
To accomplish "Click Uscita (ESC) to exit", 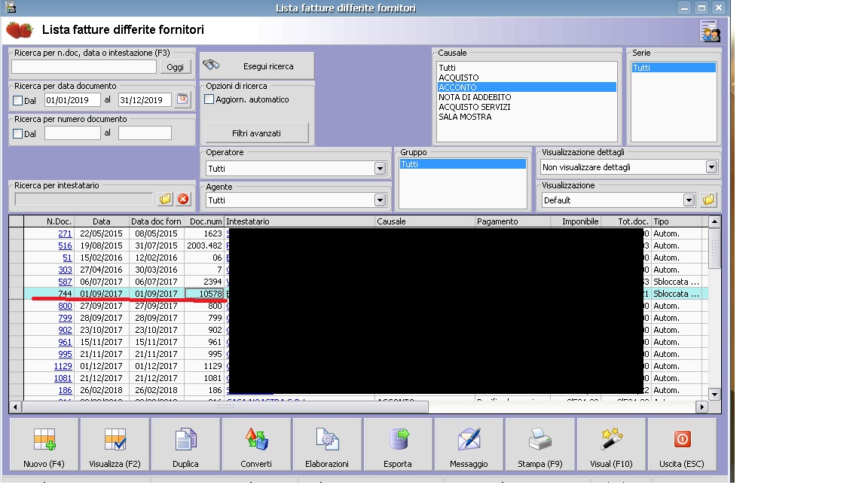I will 681,444.
